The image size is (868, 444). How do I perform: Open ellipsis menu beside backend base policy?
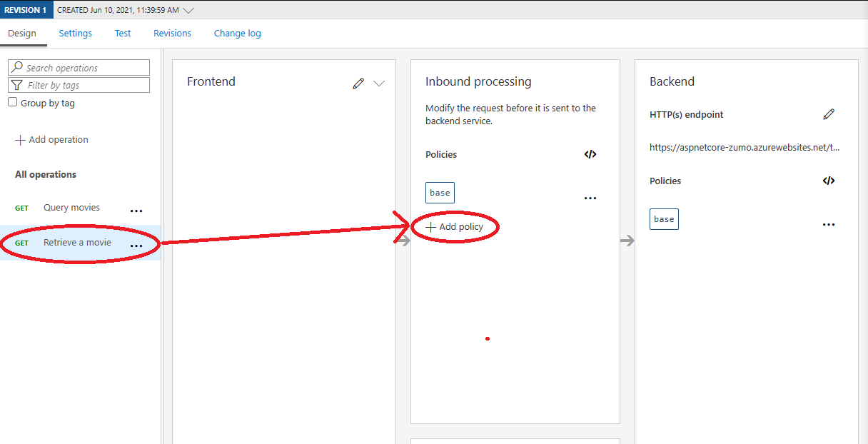pos(829,225)
